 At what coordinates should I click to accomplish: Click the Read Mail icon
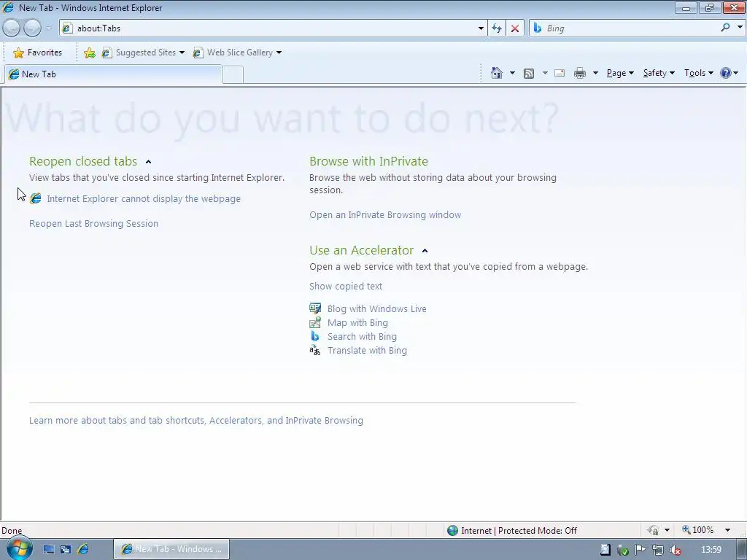560,73
